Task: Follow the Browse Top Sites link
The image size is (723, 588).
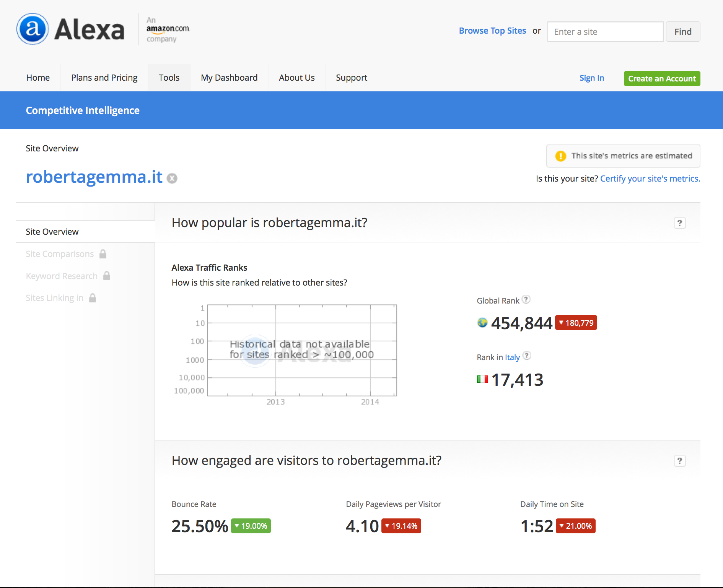Action: tap(492, 31)
